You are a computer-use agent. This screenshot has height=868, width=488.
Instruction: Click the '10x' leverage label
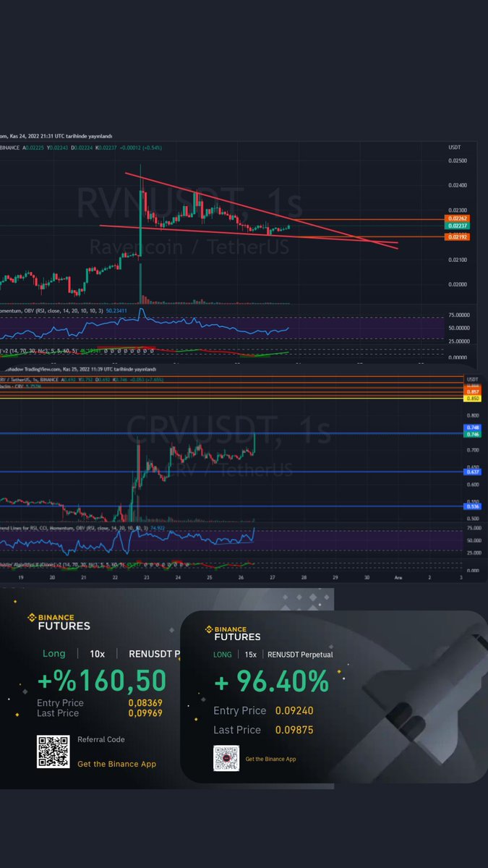(98, 653)
